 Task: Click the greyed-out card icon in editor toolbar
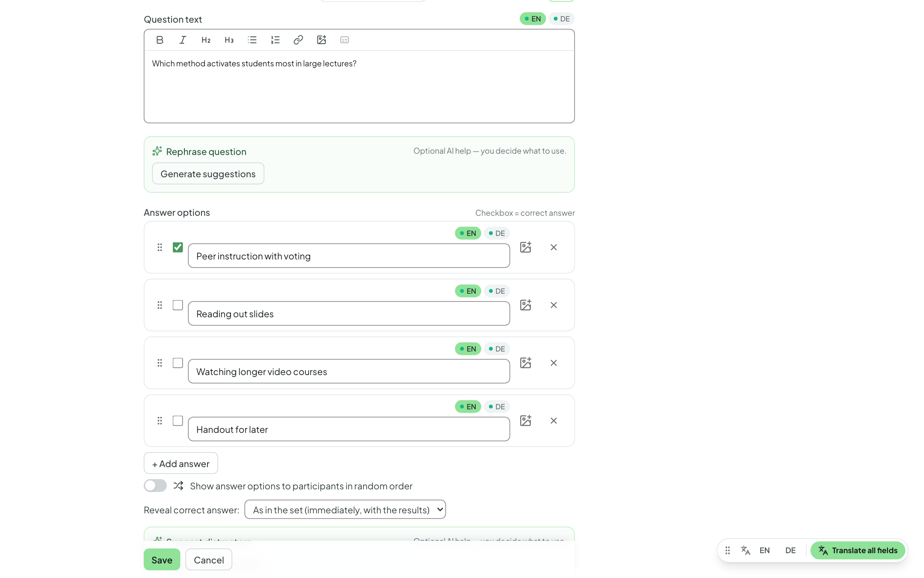(x=344, y=40)
